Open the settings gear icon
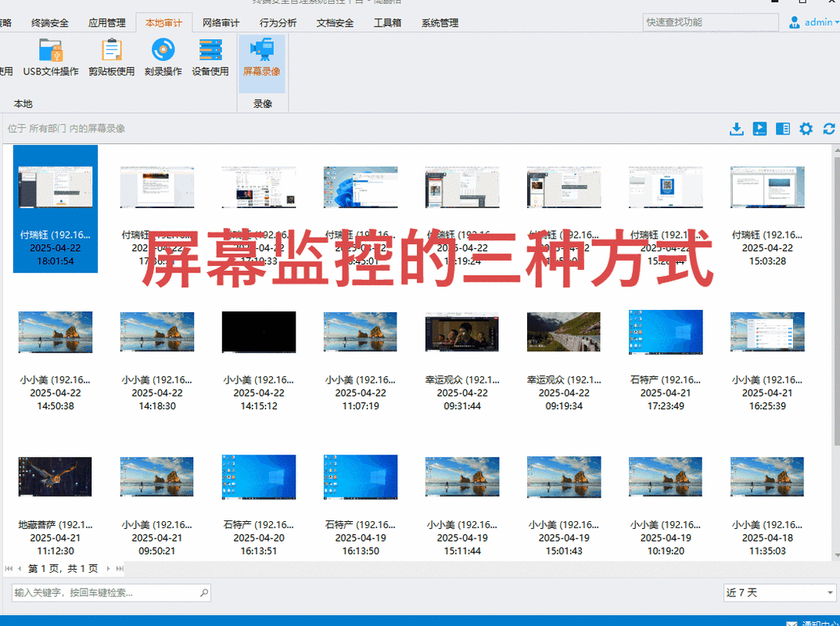 coord(806,128)
